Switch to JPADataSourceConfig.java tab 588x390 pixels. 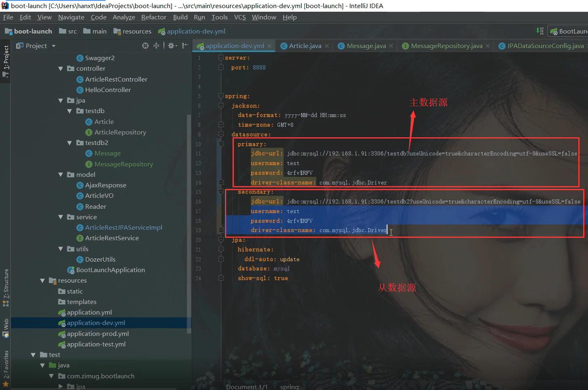(545, 46)
